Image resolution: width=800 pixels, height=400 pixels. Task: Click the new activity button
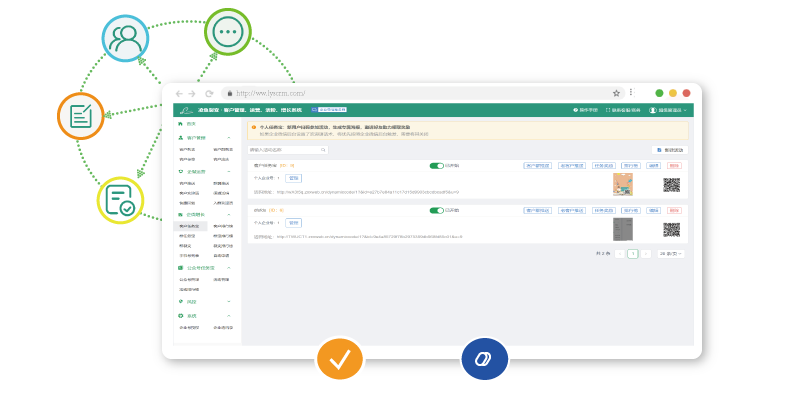pyautogui.click(x=668, y=149)
